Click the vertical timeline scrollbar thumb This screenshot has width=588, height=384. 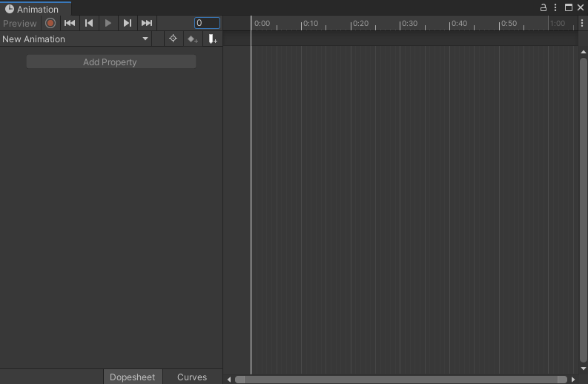point(583,210)
